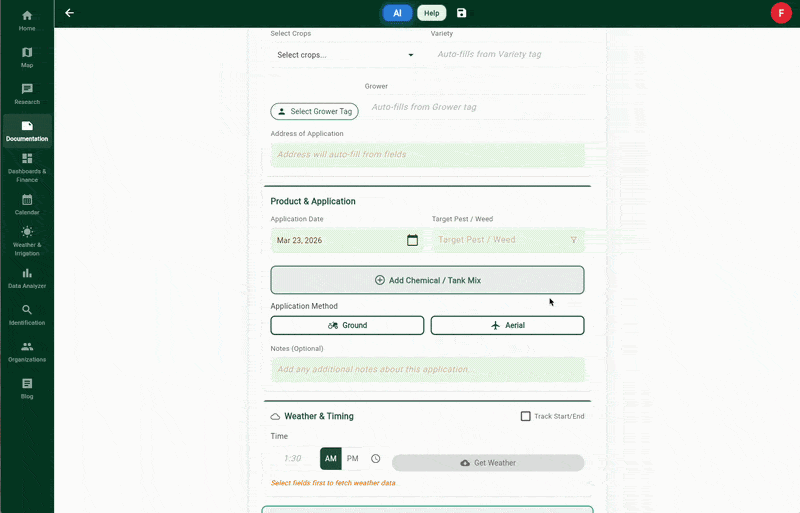Click the Weather & Timing cloud icon

click(x=275, y=417)
